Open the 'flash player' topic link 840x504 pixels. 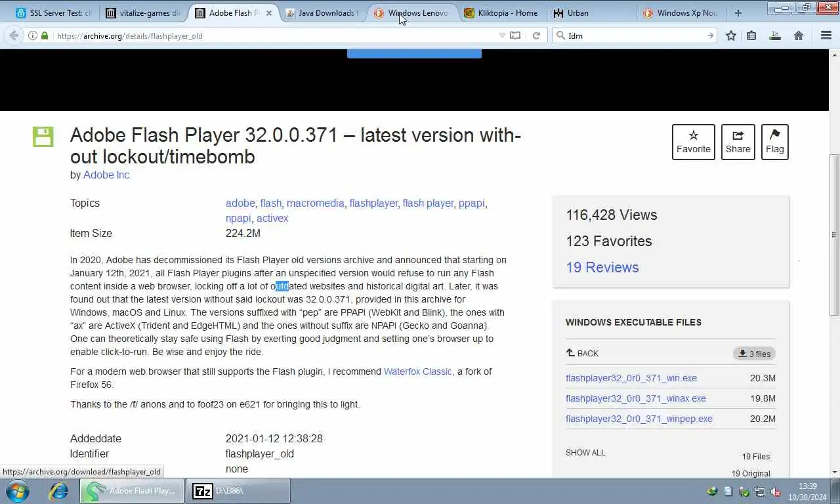click(428, 203)
